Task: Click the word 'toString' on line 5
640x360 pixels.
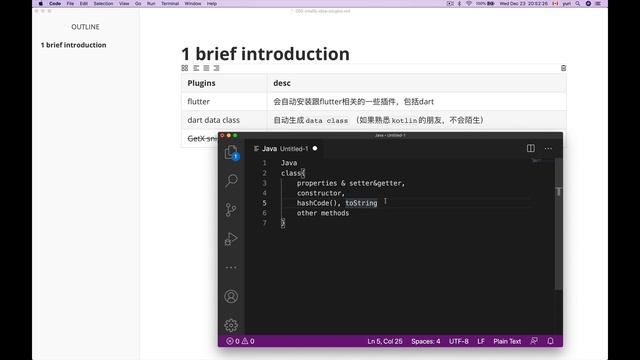Action: click(x=361, y=203)
